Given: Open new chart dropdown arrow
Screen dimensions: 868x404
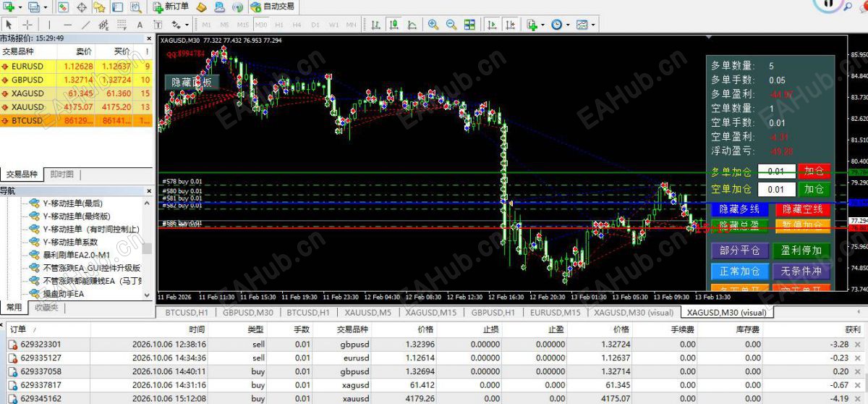Looking at the screenshot, I should coord(20,7).
